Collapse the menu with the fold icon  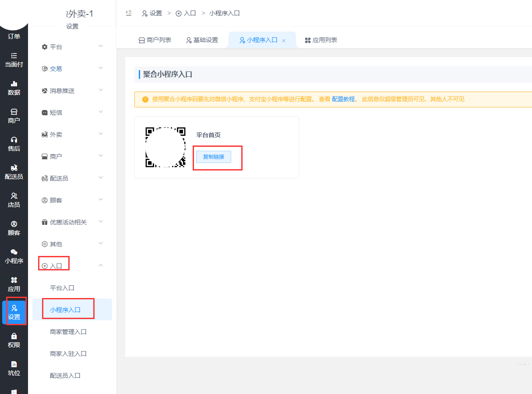[129, 13]
